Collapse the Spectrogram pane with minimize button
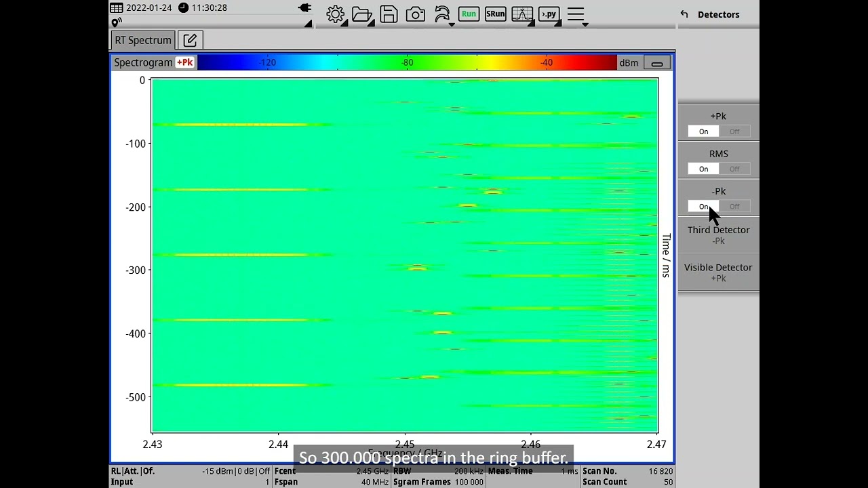Screen dimensions: 868x488 click(x=657, y=63)
